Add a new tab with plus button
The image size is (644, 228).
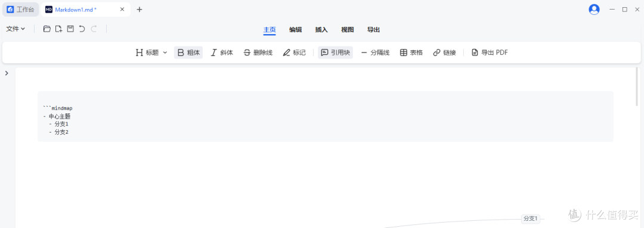point(139,10)
